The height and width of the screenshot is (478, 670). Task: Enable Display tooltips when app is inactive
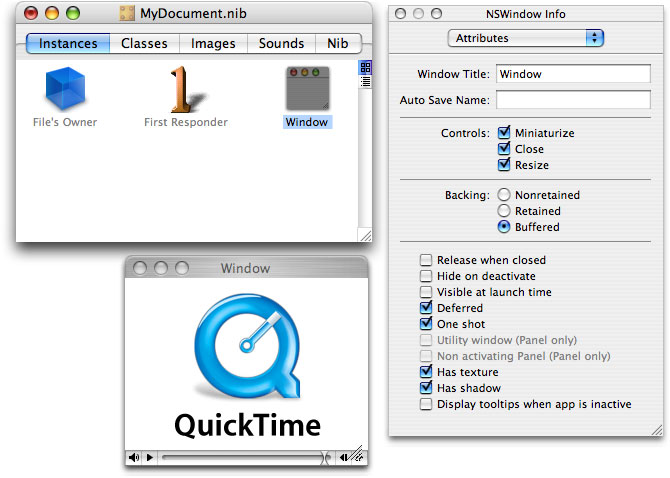coord(426,404)
